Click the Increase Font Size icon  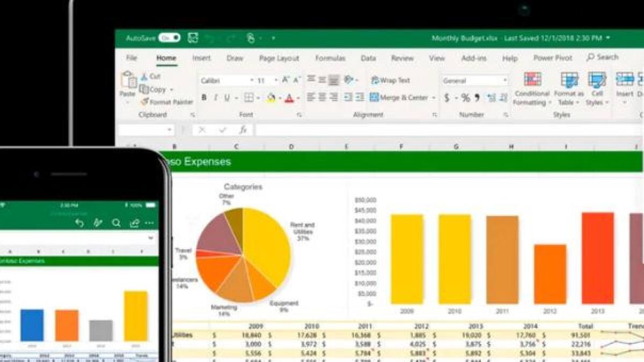click(x=286, y=80)
